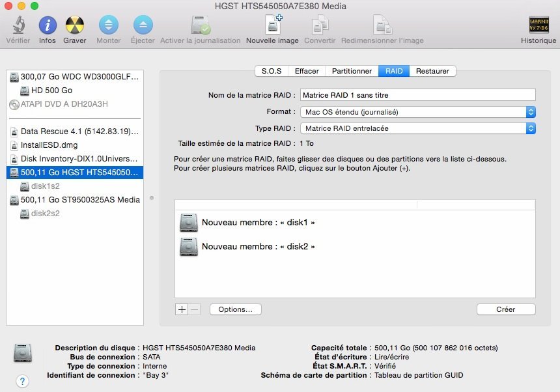Select the Vérifier tool in the toolbar

18,26
